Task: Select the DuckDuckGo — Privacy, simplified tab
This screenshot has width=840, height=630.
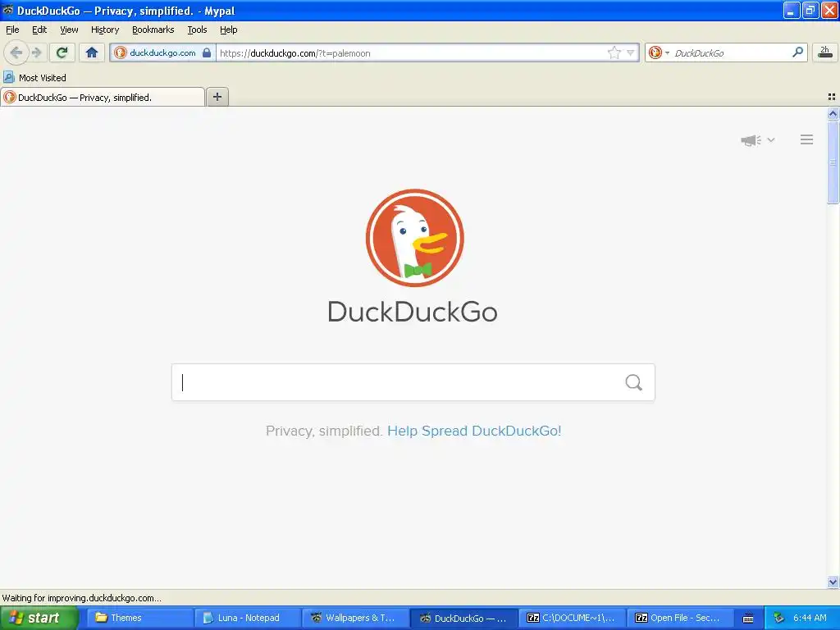Action: (103, 97)
